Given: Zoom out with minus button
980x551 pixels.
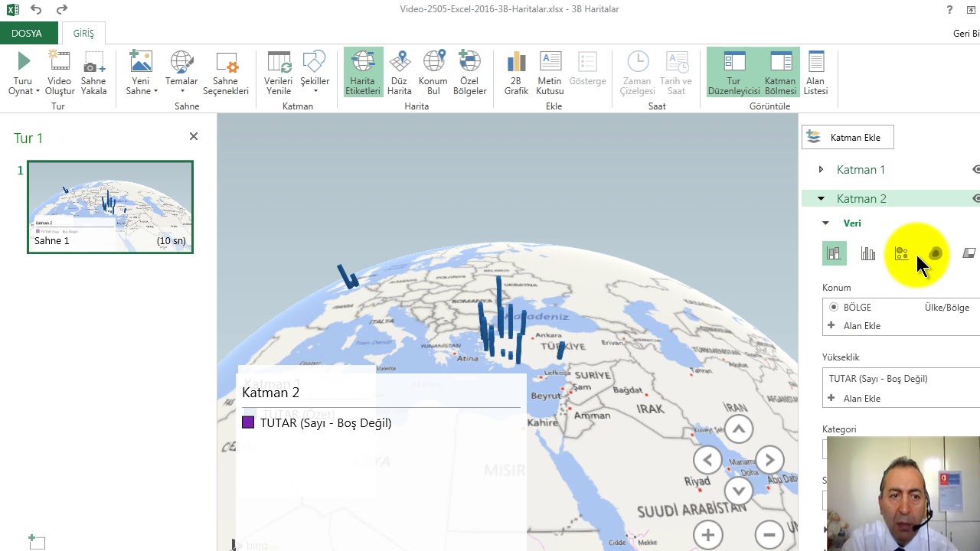Looking at the screenshot, I should click(769, 535).
